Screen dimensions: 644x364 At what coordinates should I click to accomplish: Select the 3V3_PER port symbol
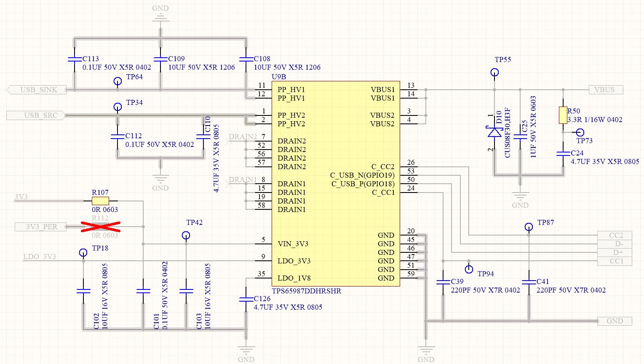pyautogui.click(x=41, y=227)
